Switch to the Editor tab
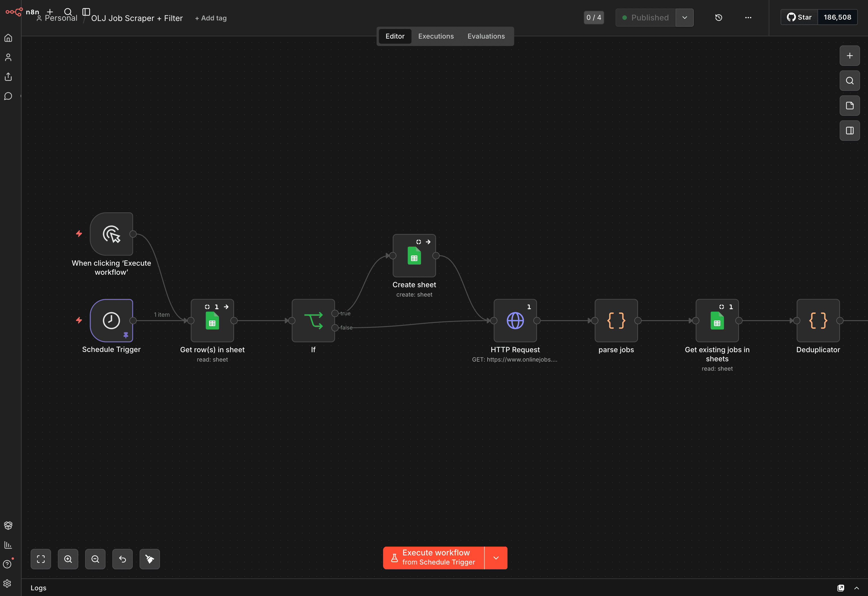The height and width of the screenshot is (596, 868). [395, 36]
